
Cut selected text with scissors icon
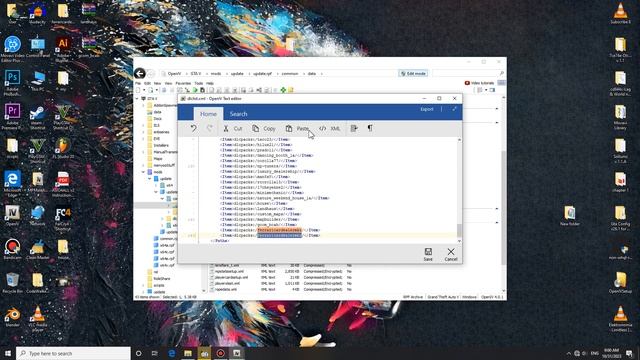click(232, 128)
